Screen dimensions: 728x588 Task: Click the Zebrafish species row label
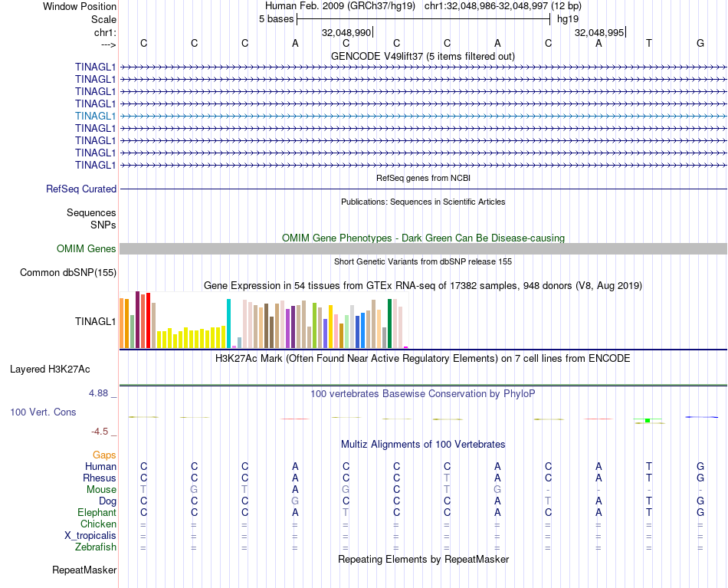point(96,547)
